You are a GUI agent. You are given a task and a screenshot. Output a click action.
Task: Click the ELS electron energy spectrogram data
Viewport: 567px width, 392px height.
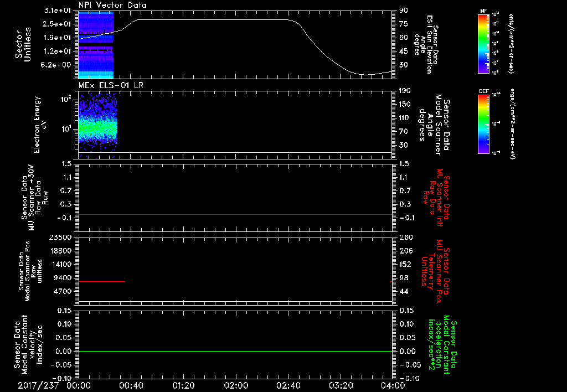tap(97, 126)
